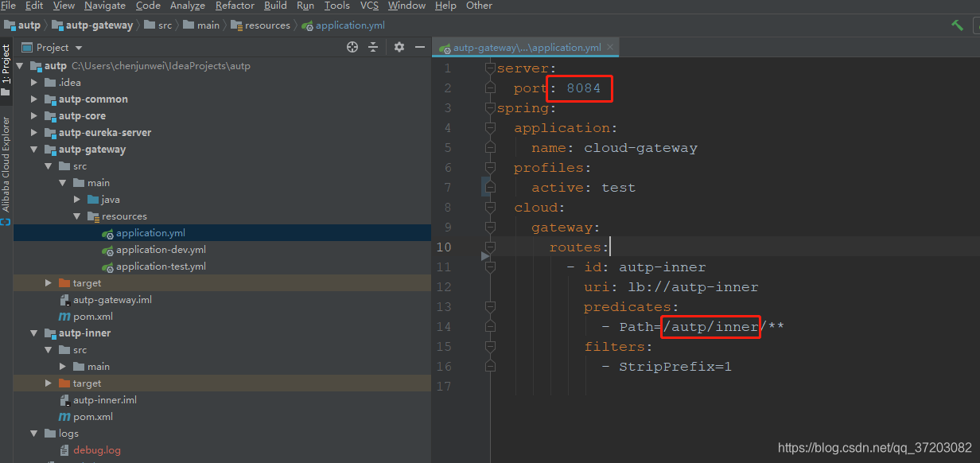Click the Select Opened File crosshair icon

352,47
